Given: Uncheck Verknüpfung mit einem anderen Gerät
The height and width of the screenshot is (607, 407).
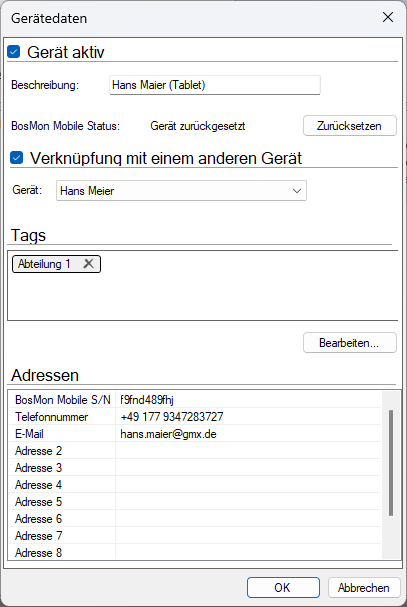Looking at the screenshot, I should 16,158.
